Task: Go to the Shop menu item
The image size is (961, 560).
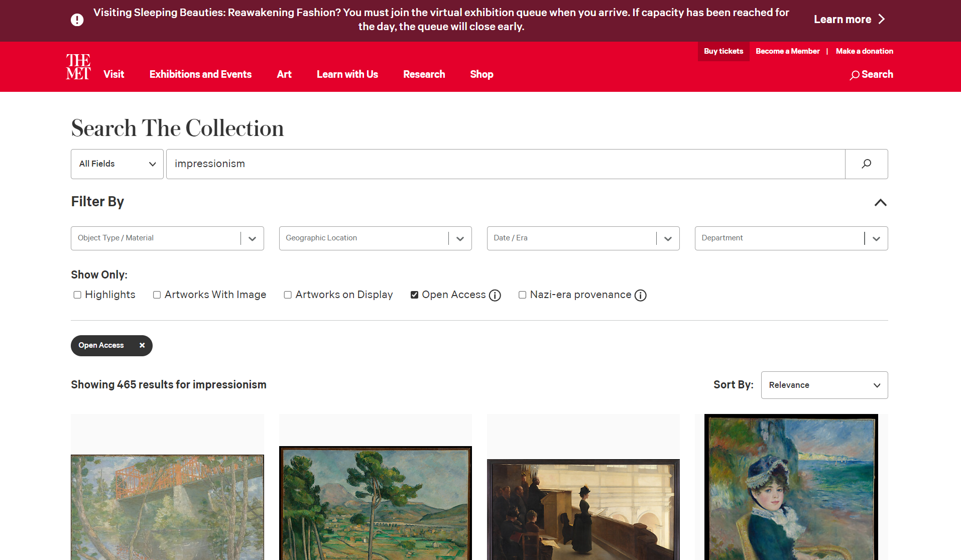Action: 482,74
